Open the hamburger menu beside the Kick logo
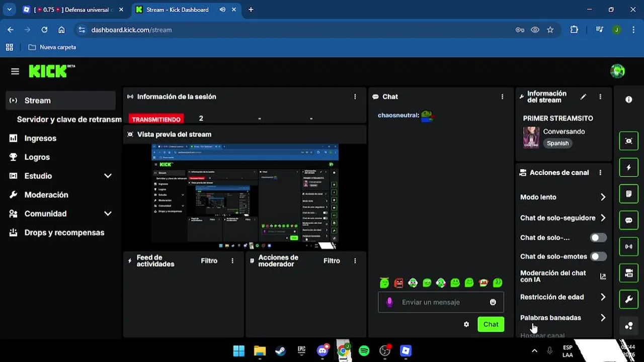Viewport: 644px width, 362px height. (15, 71)
